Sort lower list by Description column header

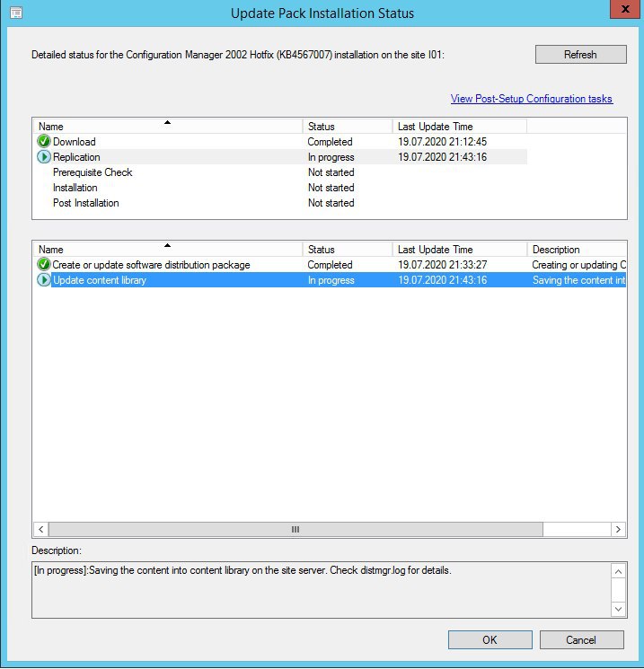577,249
